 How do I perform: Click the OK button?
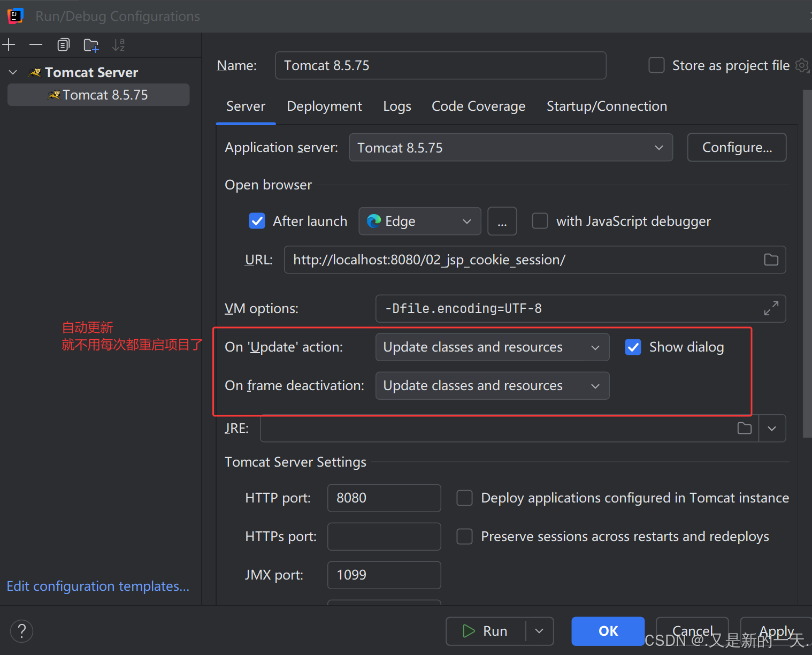pyautogui.click(x=608, y=631)
